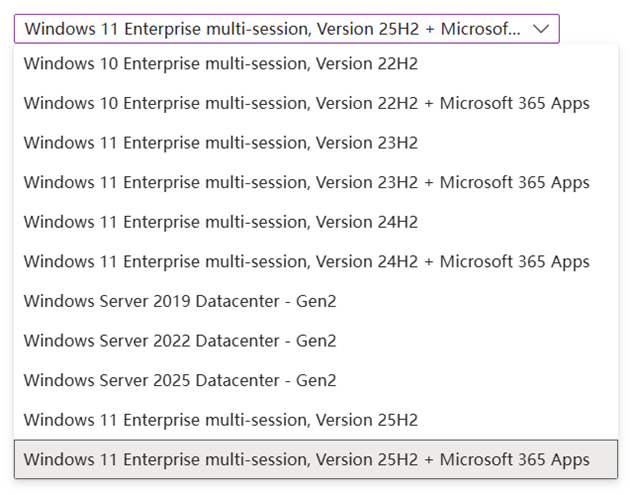Click highlighted Windows 11 25H2 + Microsoft 365 option
The width and height of the screenshot is (630, 495).
coord(306,460)
